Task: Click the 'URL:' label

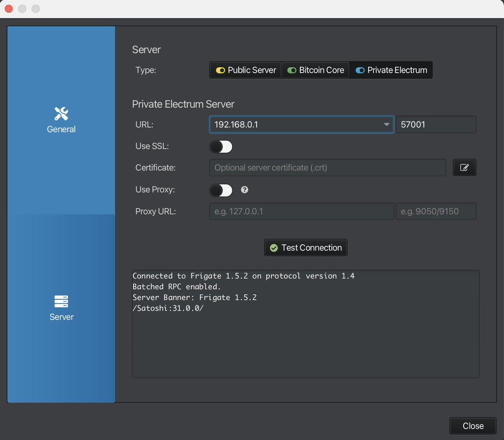Action: 144,125
